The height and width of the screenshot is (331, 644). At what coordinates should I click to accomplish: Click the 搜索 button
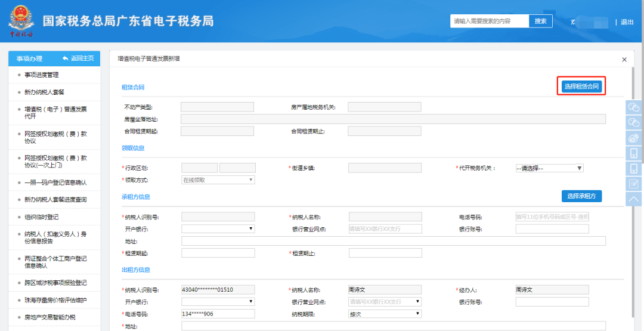click(540, 21)
